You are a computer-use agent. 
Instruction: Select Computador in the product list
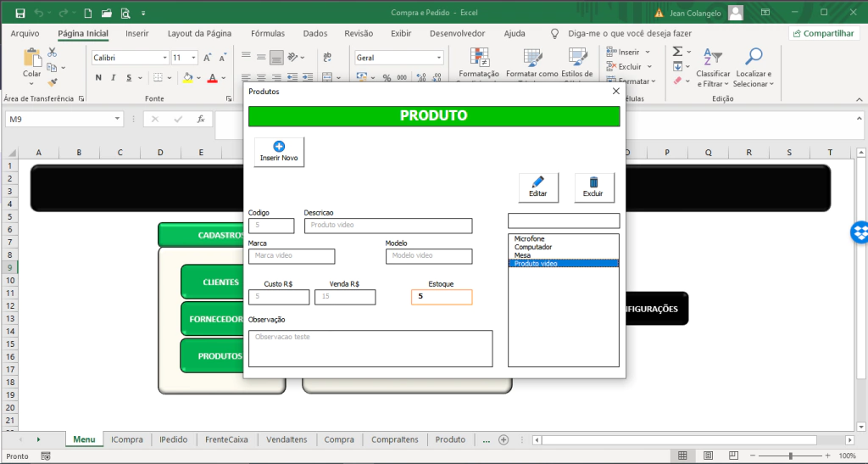pos(533,247)
